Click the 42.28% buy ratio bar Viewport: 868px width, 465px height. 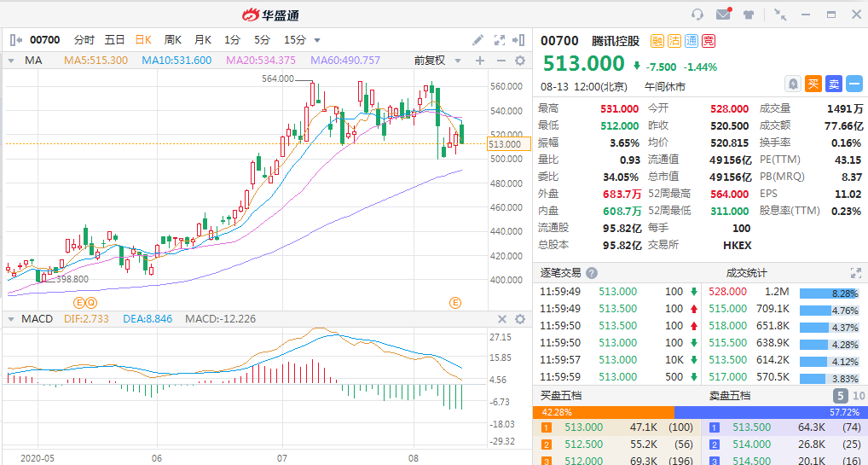(x=604, y=412)
